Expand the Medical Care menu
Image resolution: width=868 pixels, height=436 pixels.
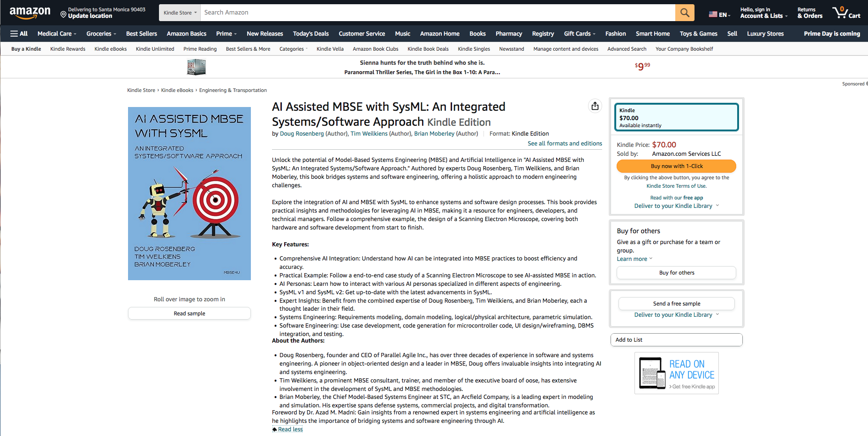[x=57, y=34]
